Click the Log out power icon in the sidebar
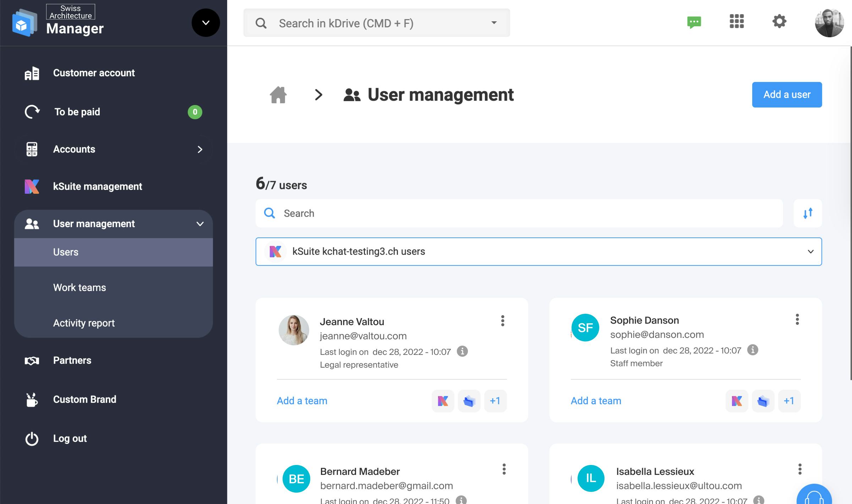Image resolution: width=852 pixels, height=504 pixels. tap(31, 438)
